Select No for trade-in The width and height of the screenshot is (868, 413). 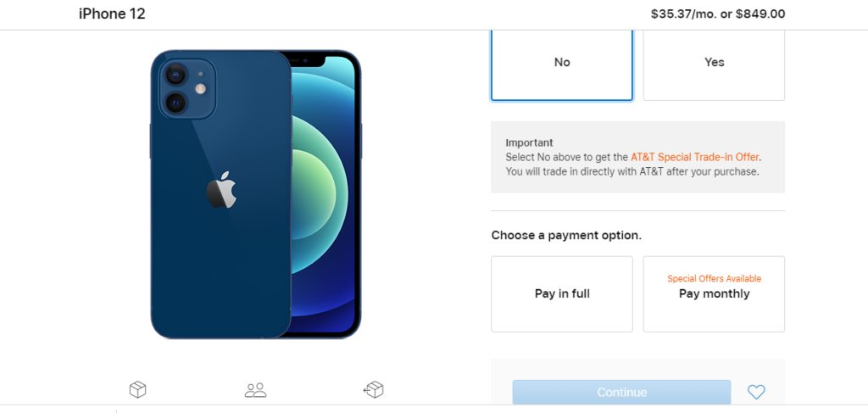coord(562,63)
